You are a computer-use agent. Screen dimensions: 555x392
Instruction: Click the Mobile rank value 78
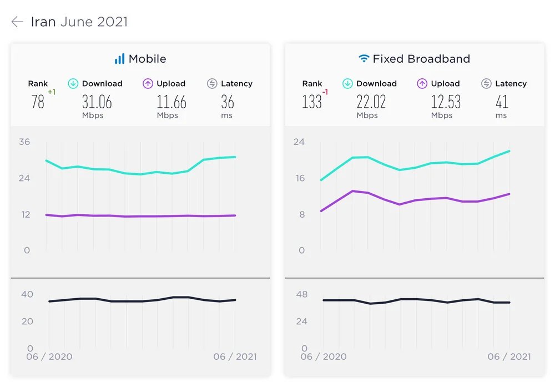click(38, 102)
